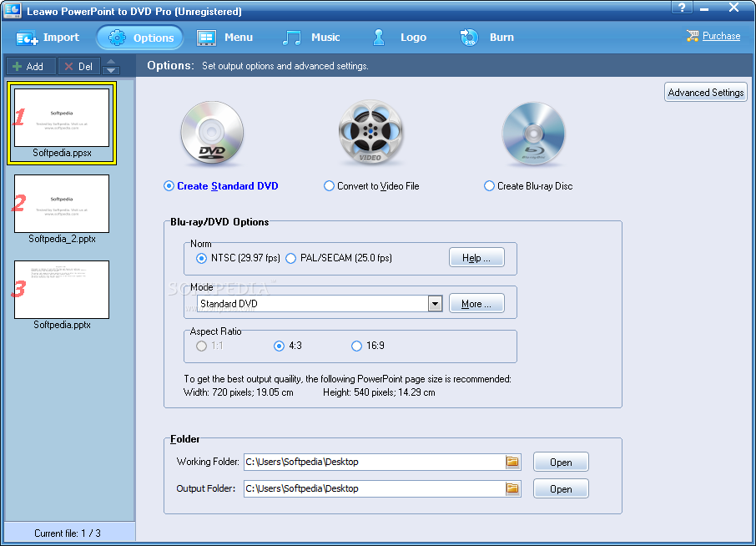This screenshot has width=756, height=546.
Task: Select Create Standard DVD option
Action: click(x=221, y=185)
